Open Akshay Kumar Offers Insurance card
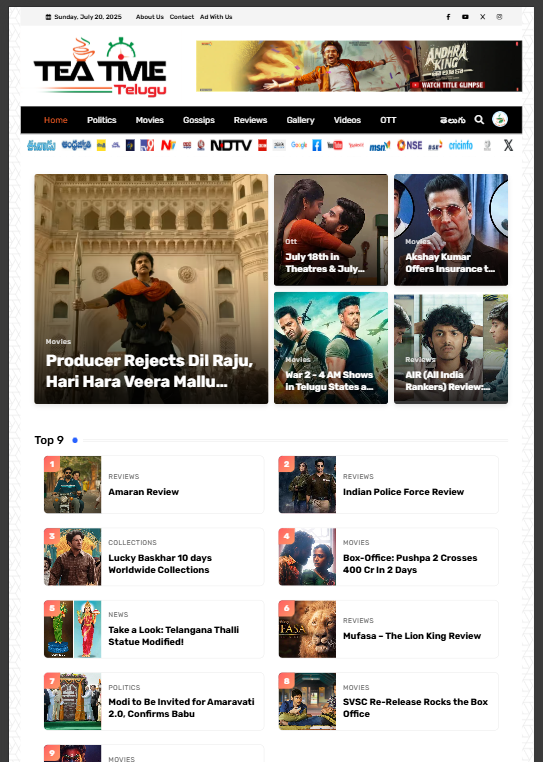Viewport: 543px width, 762px height. (x=451, y=230)
